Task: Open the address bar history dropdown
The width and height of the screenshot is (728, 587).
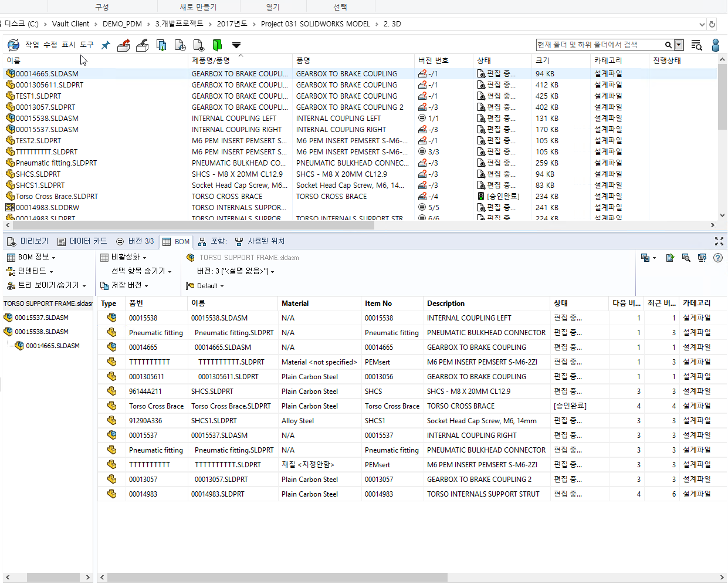Action: 702,25
